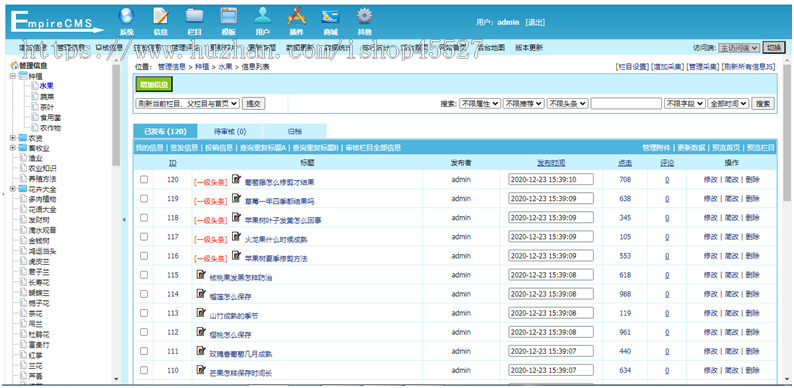Tick the checkbox for row 111
The height and width of the screenshot is (388, 794).
[x=144, y=352]
